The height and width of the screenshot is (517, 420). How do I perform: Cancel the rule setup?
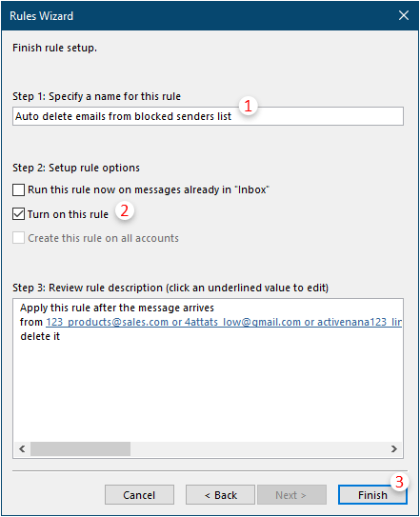tap(139, 494)
